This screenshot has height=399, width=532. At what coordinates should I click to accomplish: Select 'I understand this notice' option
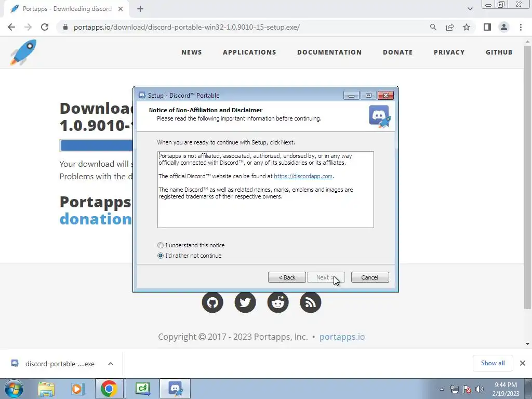(x=191, y=245)
